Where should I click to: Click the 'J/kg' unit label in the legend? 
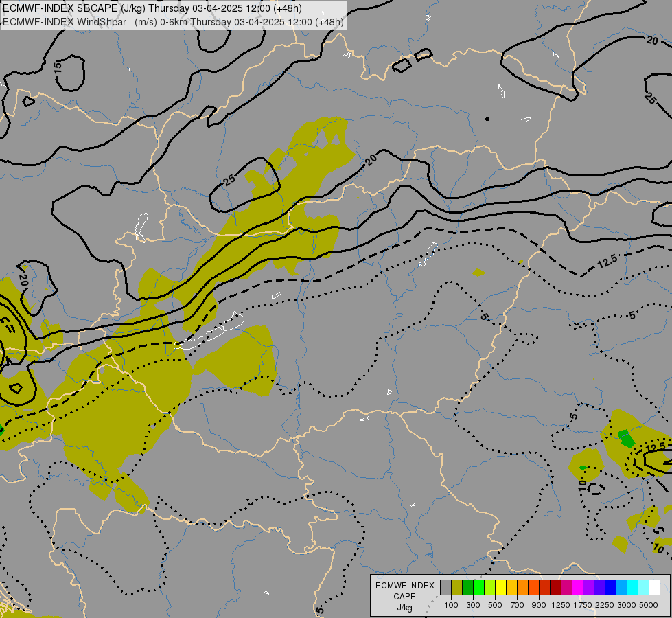404,608
